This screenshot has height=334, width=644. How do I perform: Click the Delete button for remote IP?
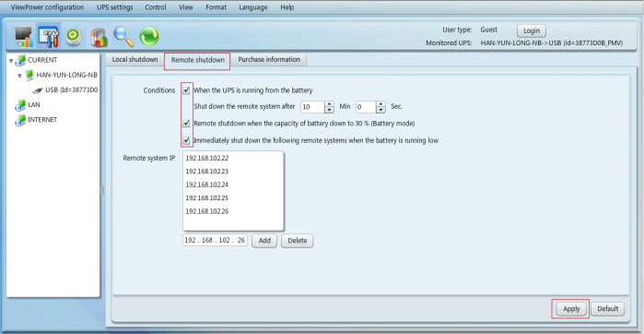coord(298,241)
